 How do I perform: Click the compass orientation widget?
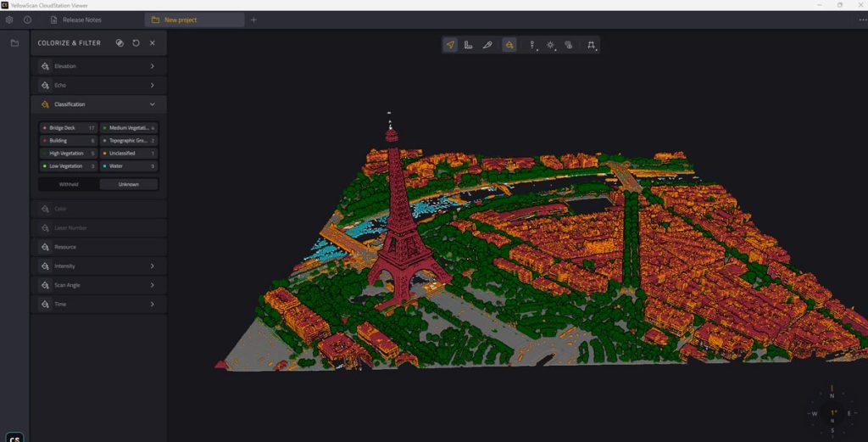click(x=832, y=413)
